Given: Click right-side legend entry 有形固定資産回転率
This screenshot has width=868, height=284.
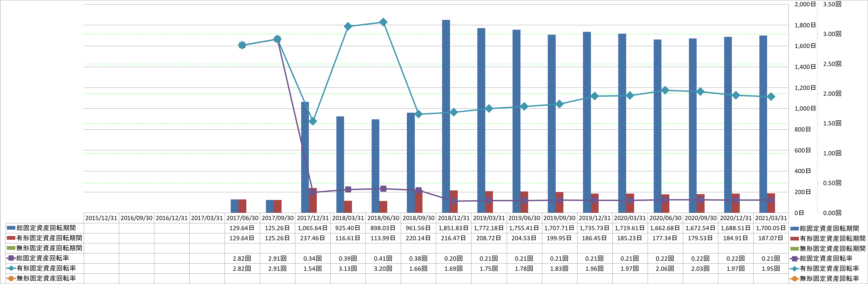Looking at the screenshot, I should (x=825, y=269).
